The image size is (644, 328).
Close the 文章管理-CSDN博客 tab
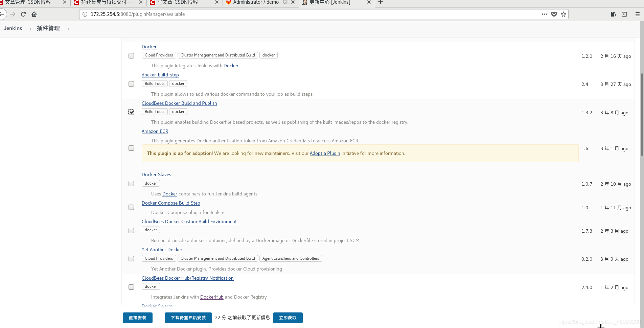(x=65, y=2)
